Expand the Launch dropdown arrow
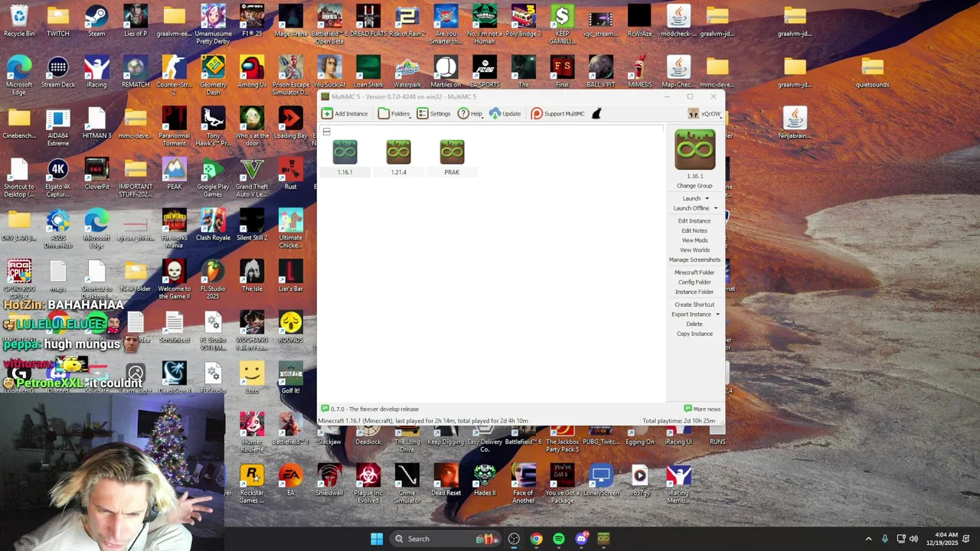Image resolution: width=980 pixels, height=551 pixels. coord(707,199)
